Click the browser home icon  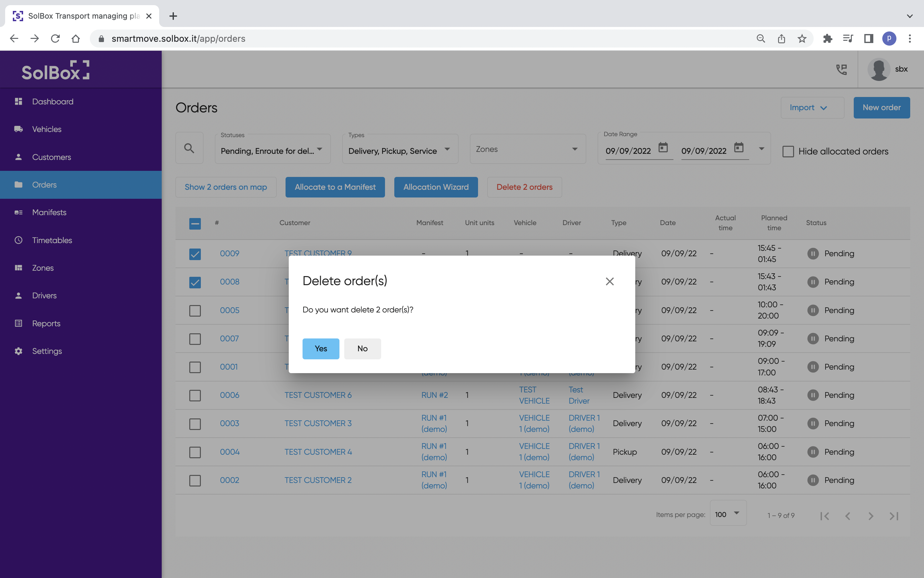pyautogui.click(x=76, y=39)
